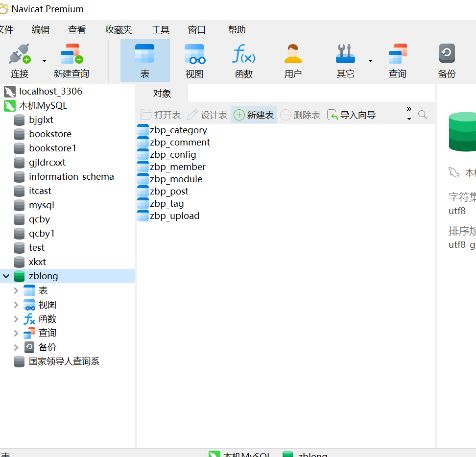Select the information_schema database
The width and height of the screenshot is (476, 457).
tap(71, 176)
